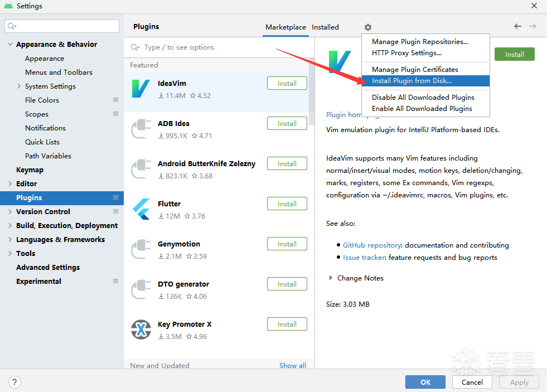Install the DTO generator plugin
Image resolution: width=547 pixels, height=392 pixels.
(x=287, y=284)
